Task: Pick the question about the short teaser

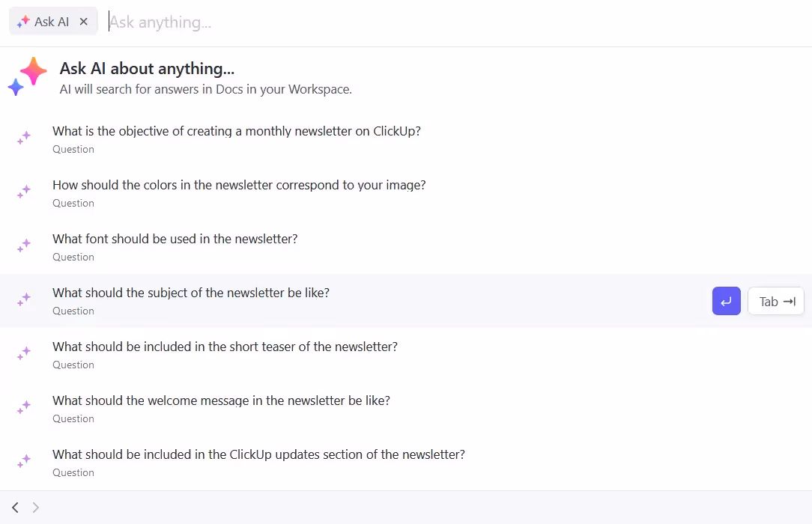Action: coord(225,347)
